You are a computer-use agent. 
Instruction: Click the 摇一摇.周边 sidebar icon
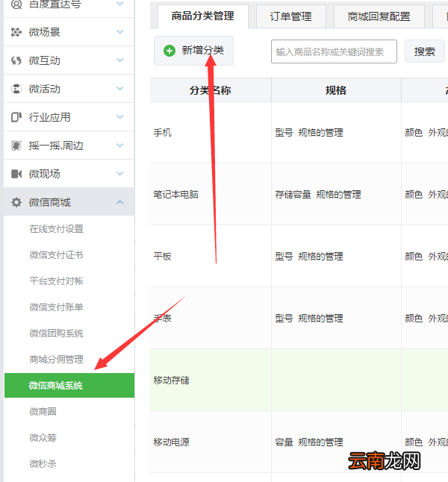16,145
